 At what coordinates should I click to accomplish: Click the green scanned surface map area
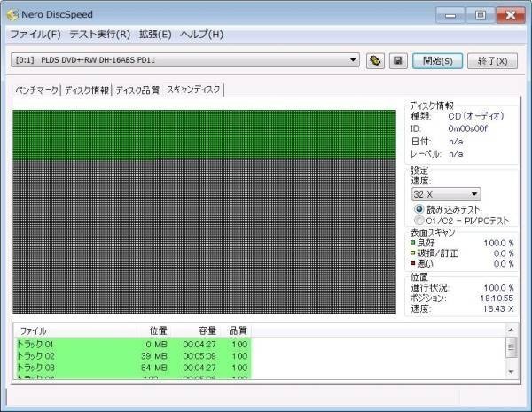point(204,135)
